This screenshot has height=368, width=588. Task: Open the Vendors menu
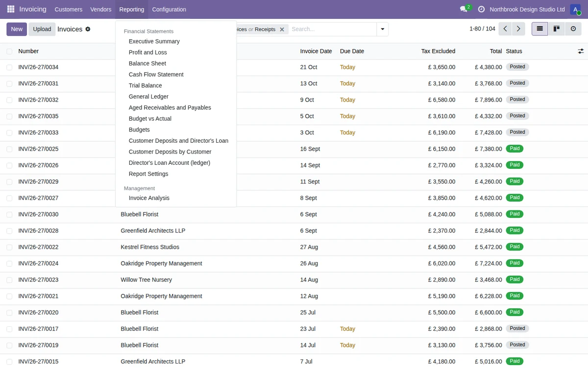(101, 9)
